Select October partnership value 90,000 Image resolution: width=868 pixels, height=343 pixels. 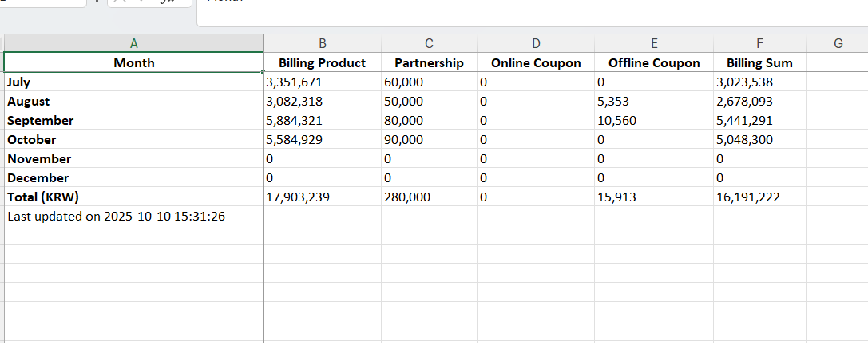coord(429,139)
